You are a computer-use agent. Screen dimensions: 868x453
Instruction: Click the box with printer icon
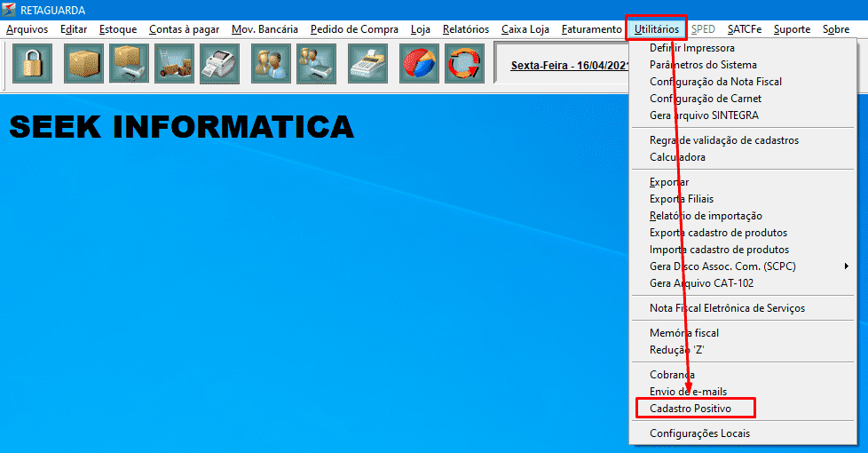pos(129,64)
